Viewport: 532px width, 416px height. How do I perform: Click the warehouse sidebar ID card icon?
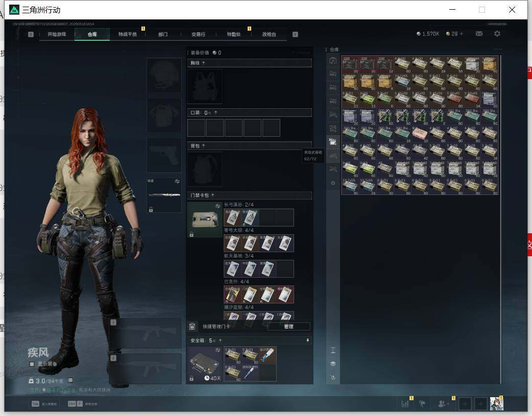click(333, 350)
